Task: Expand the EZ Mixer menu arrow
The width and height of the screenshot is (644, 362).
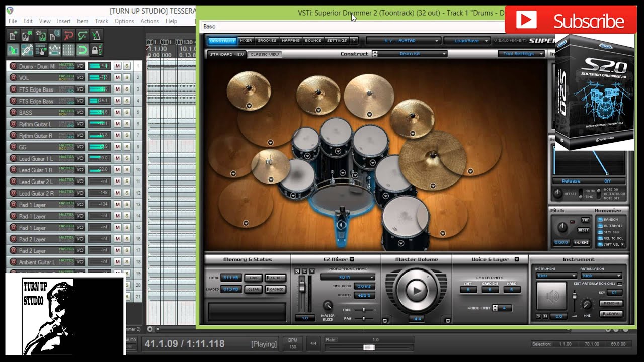Action: (x=352, y=259)
